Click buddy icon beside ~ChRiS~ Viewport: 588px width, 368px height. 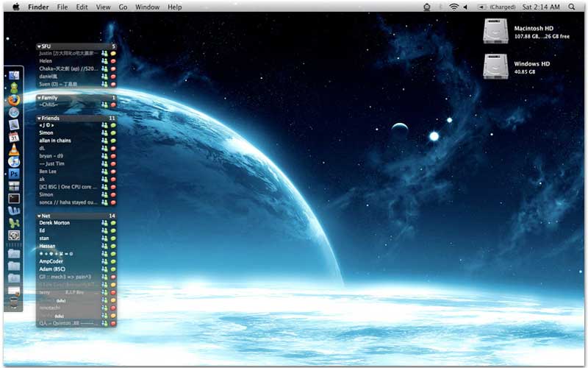click(x=104, y=105)
